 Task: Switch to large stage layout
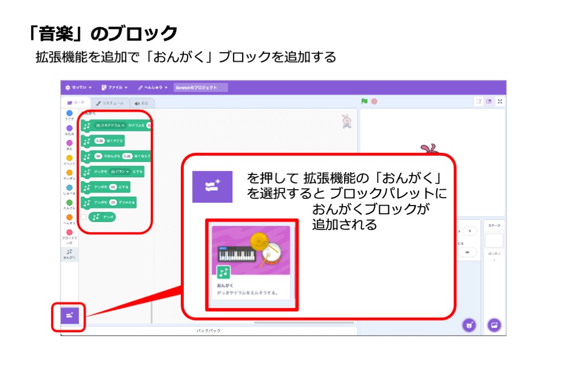pyautogui.click(x=488, y=101)
